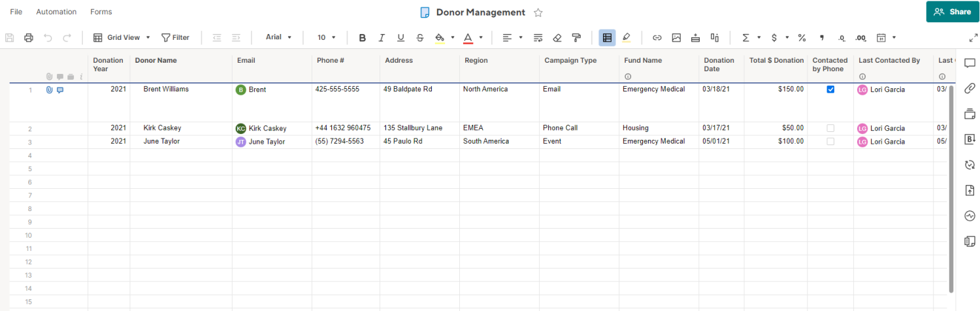
Task: Open activity log icon in sidebar
Action: coord(970,216)
